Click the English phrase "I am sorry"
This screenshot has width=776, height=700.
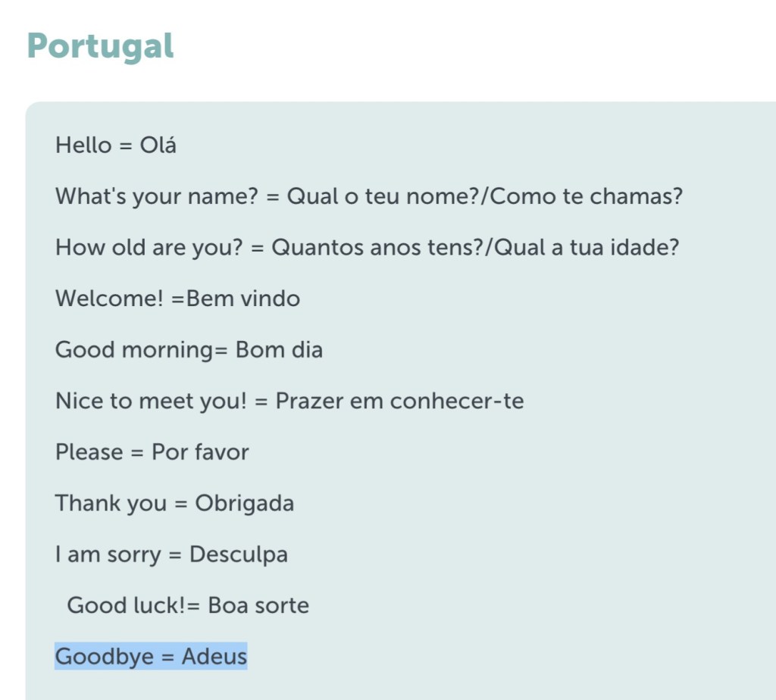pyautogui.click(x=108, y=555)
